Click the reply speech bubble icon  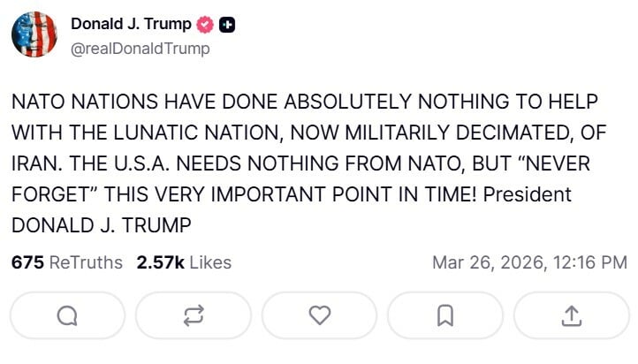(68, 315)
